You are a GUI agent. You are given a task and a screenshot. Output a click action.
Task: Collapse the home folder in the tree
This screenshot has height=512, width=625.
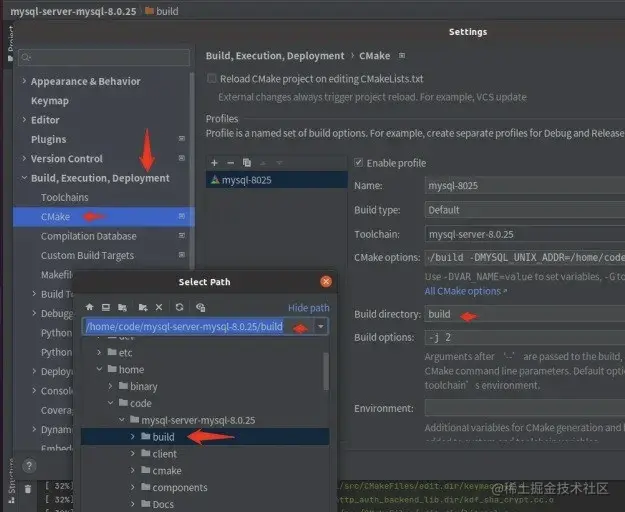point(99,369)
